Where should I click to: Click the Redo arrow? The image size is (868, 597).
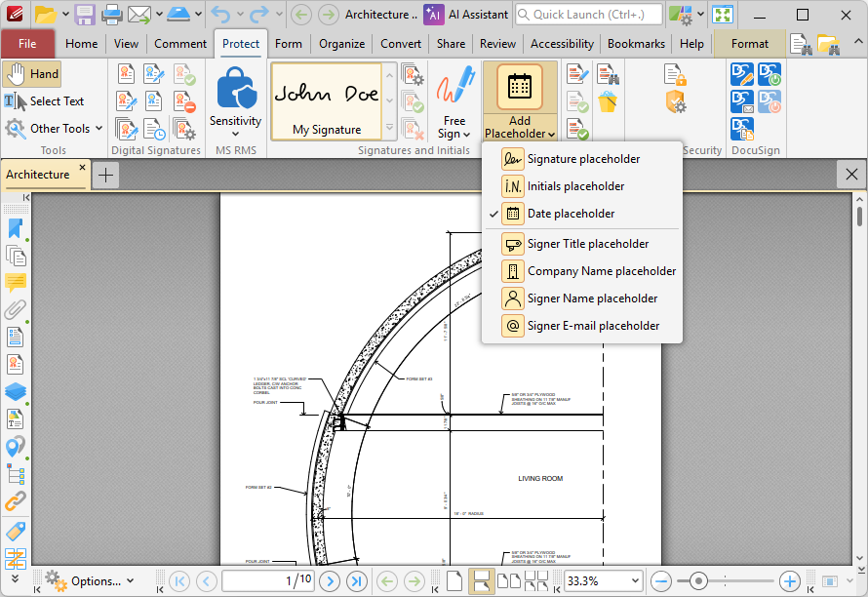tap(259, 15)
